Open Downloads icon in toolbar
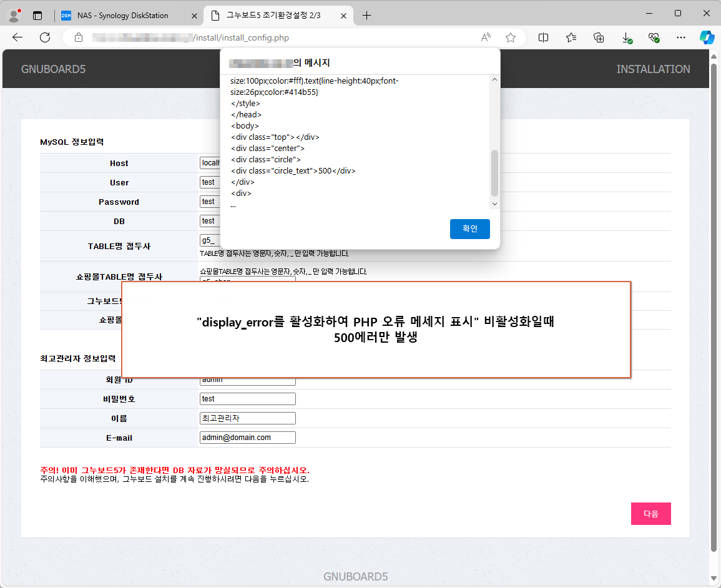The width and height of the screenshot is (721, 588). click(627, 37)
